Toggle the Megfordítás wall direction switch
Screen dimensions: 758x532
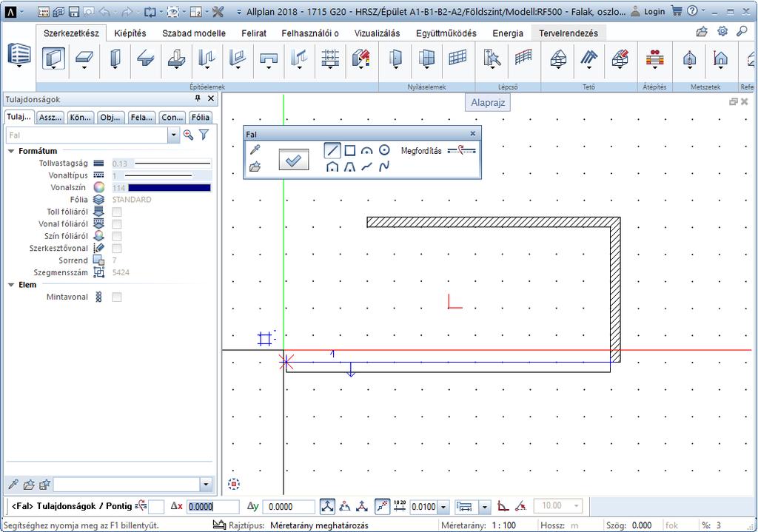tap(462, 150)
